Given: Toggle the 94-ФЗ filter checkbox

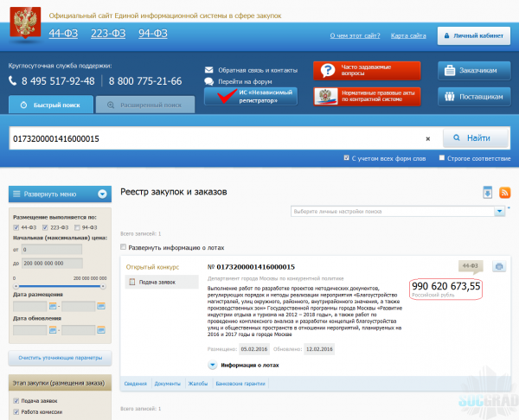Looking at the screenshot, I should 75,227.
